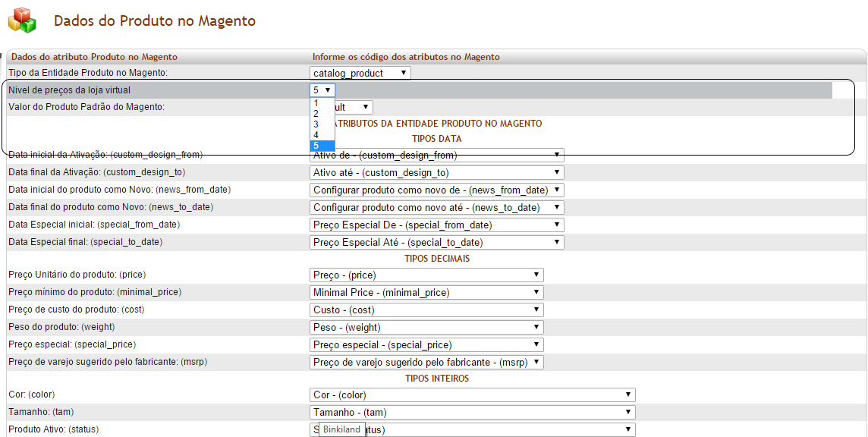Click 'Peso do produto: (weight)' label
The height and width of the screenshot is (437, 868).
pos(61,327)
